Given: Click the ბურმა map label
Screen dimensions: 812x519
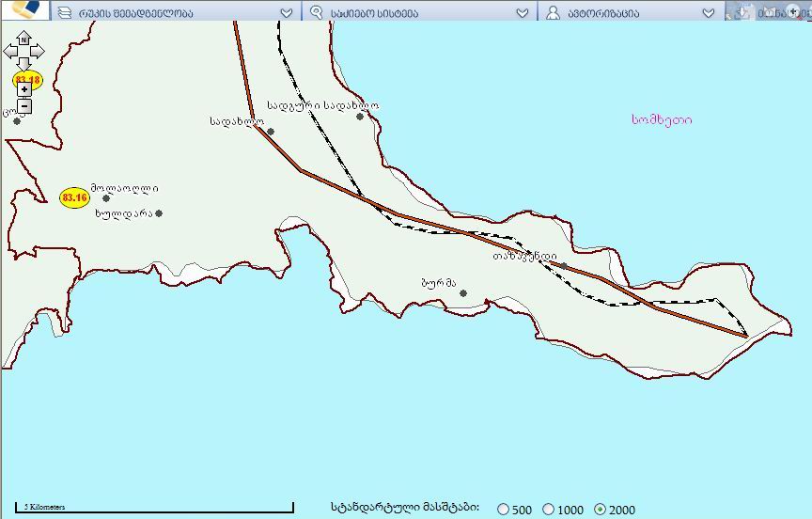Looking at the screenshot, I should (x=439, y=283).
